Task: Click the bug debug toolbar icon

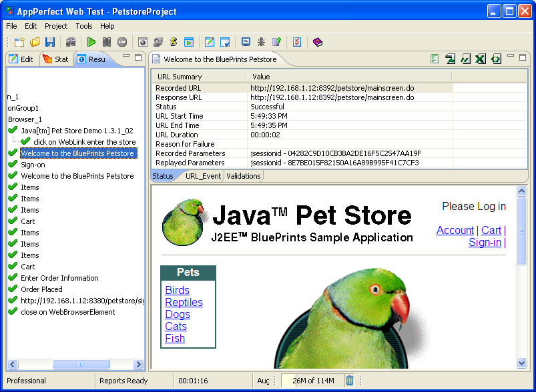Action: 261,42
